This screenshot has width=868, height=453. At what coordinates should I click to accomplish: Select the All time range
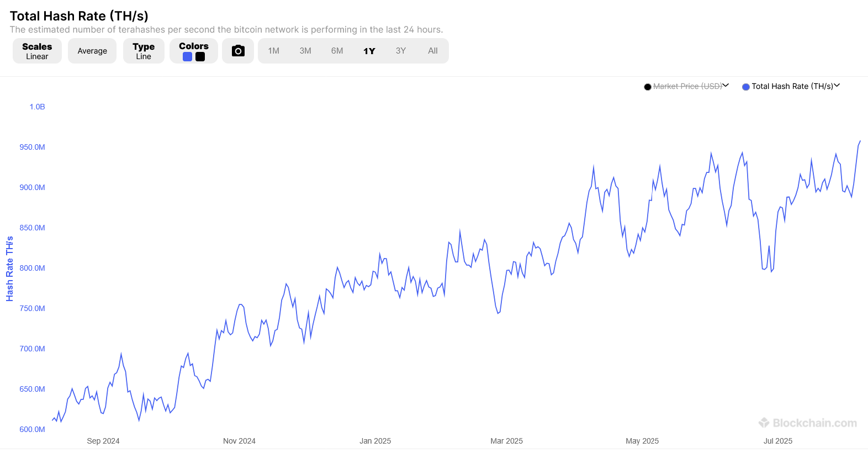click(x=433, y=51)
